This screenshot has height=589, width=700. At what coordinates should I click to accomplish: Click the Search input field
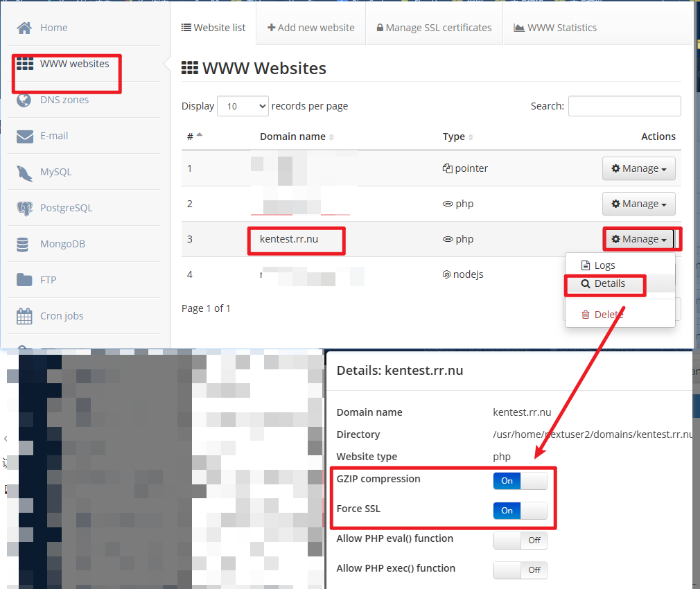(x=624, y=106)
